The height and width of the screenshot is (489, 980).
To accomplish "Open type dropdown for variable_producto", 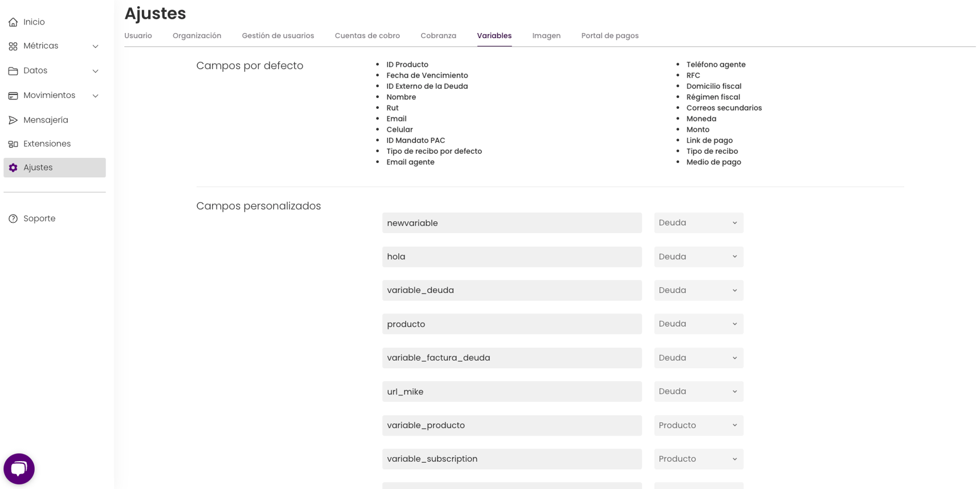I will pyautogui.click(x=699, y=425).
